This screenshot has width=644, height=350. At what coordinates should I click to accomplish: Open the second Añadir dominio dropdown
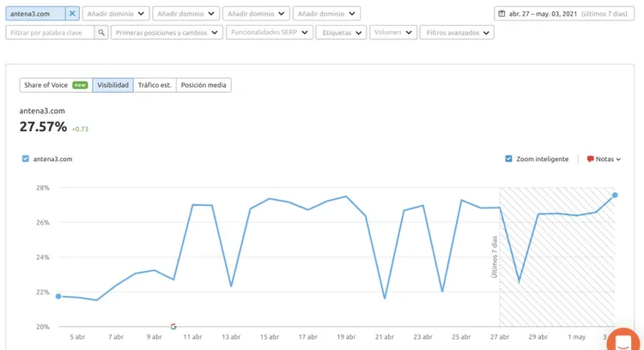(x=186, y=14)
